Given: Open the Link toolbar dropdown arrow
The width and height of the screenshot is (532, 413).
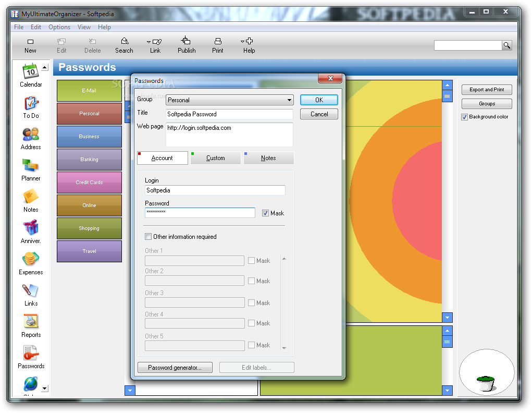Looking at the screenshot, I should pos(149,42).
